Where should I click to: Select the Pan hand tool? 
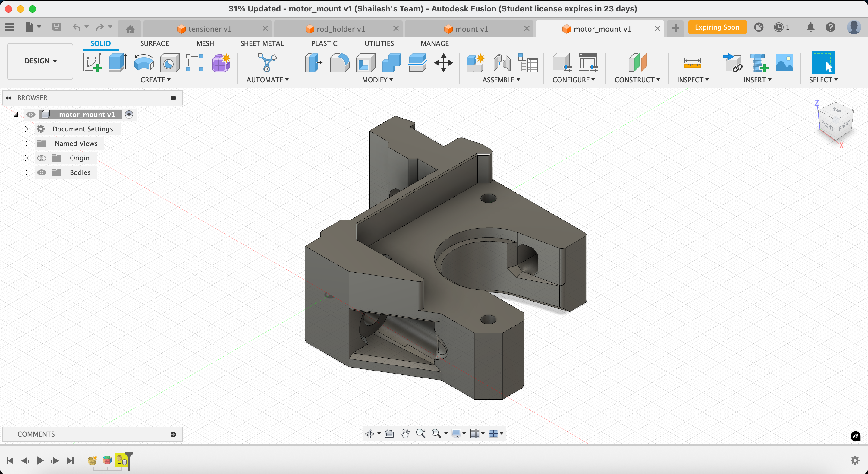[x=405, y=433]
